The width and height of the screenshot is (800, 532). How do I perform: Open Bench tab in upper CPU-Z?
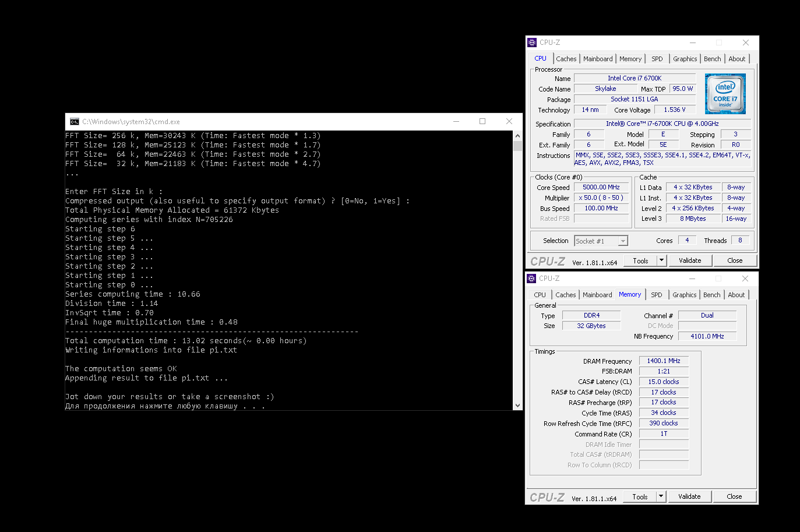(x=712, y=59)
